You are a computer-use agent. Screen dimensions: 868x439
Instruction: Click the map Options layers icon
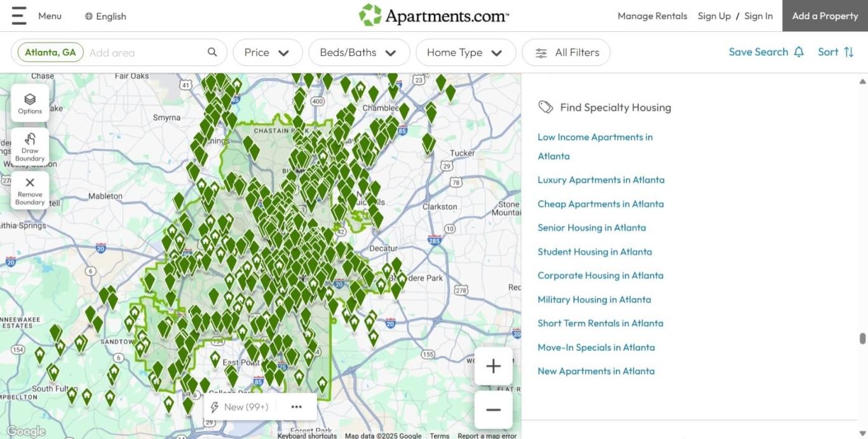[30, 104]
